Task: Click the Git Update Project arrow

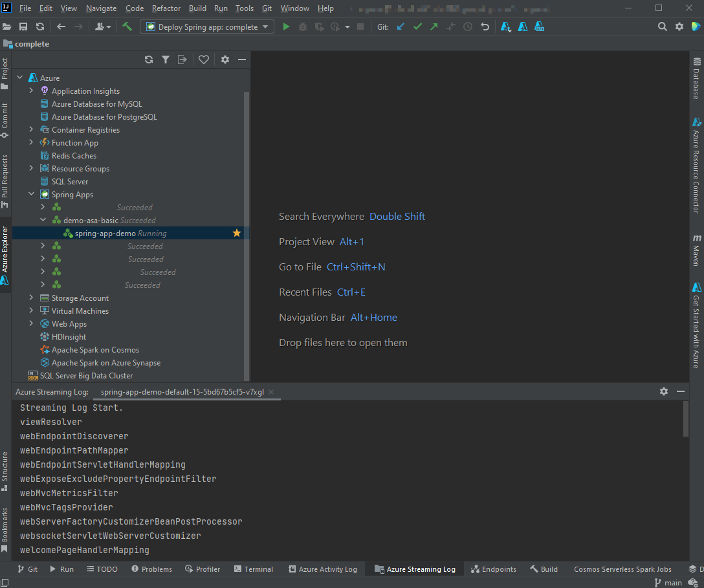Action: [401, 27]
